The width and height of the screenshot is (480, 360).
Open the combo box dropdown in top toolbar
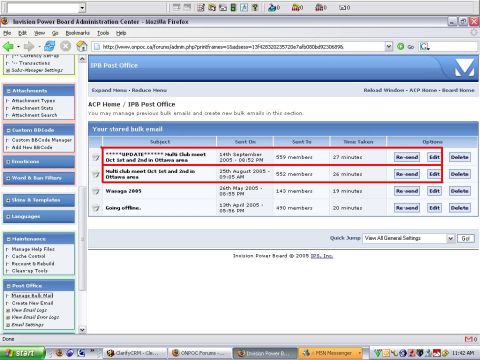tap(82, 8)
